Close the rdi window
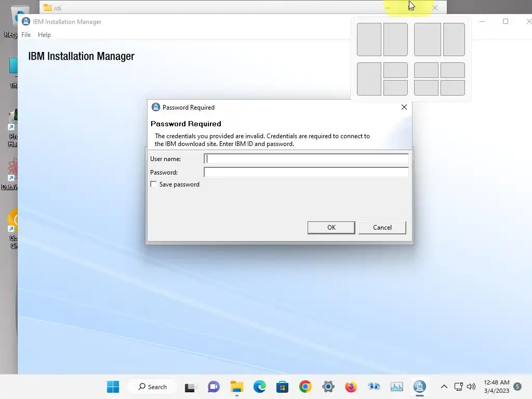 435,8
